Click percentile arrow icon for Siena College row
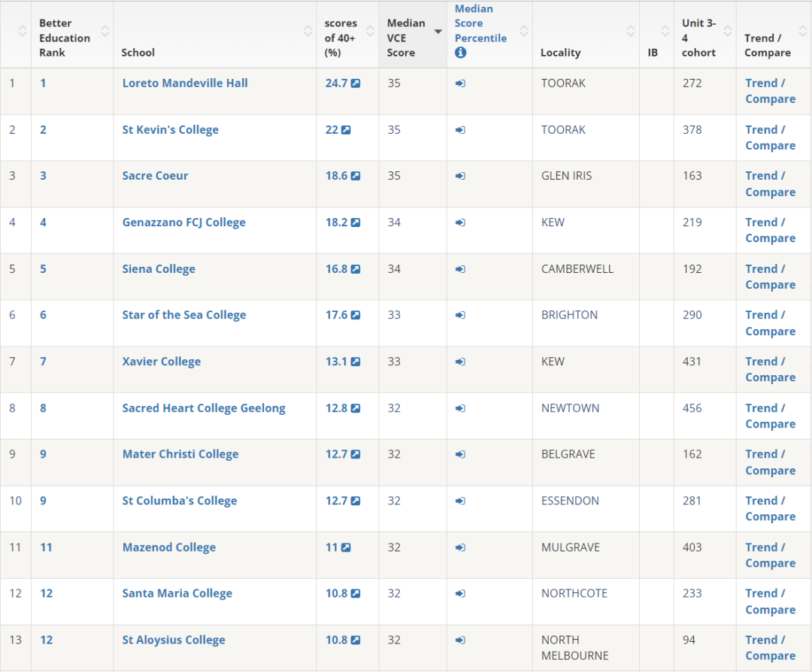Screen dimensions: 812x672 [x=460, y=269]
